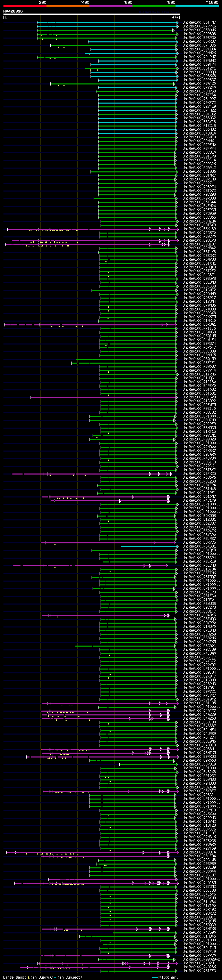Viewport: 222px width, 980px height.
Task: Click the AV428996 query name
Action: (13, 11)
